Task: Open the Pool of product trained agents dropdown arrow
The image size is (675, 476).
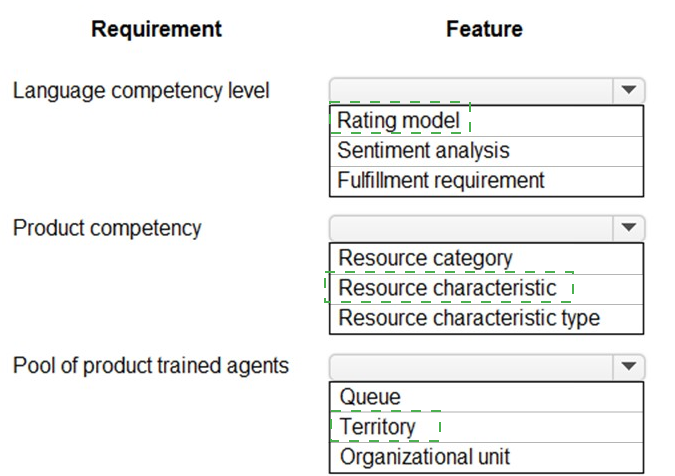Action: click(x=629, y=367)
